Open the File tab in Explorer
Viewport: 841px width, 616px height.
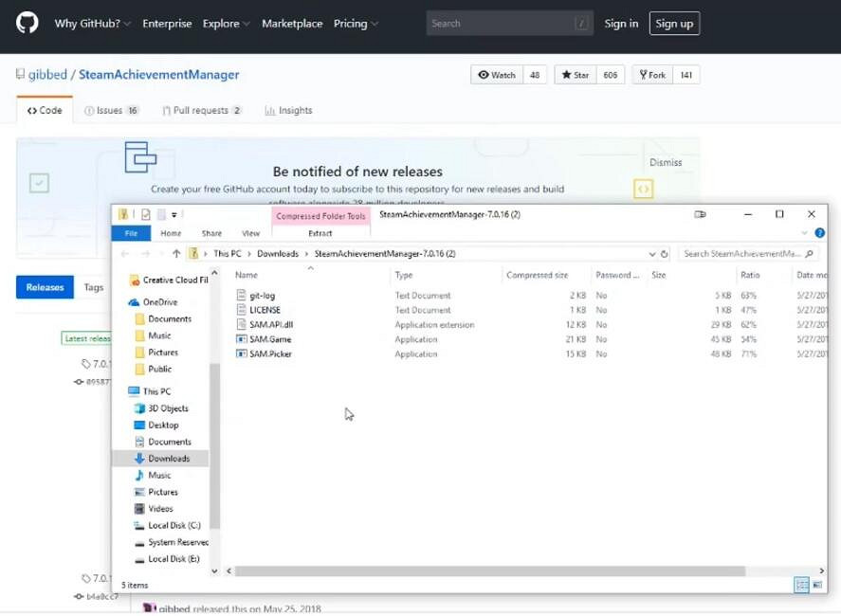131,233
